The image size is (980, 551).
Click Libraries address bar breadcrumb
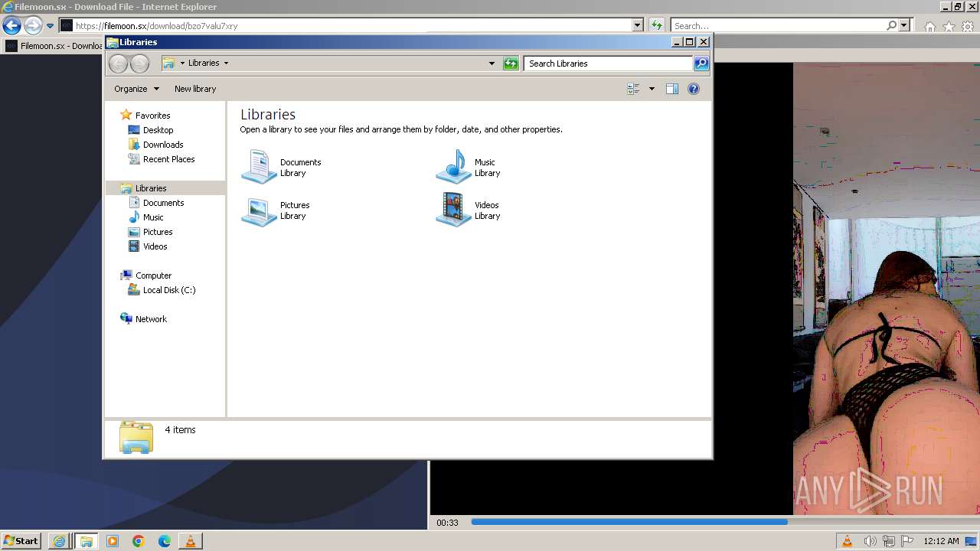coord(204,64)
